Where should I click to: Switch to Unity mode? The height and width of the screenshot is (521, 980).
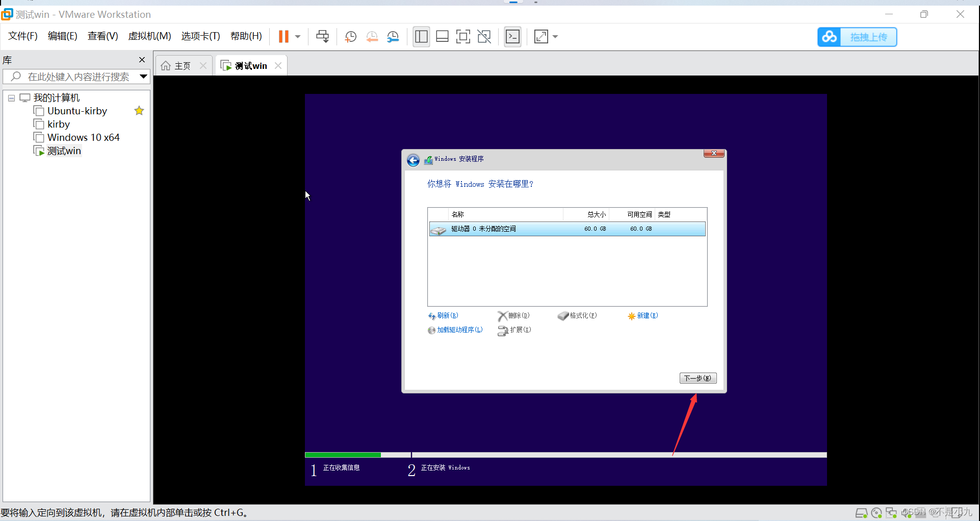point(484,36)
